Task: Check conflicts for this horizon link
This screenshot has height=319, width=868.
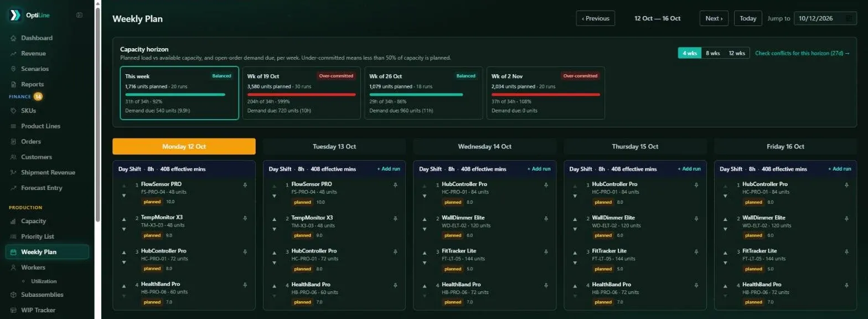Action: [802, 53]
